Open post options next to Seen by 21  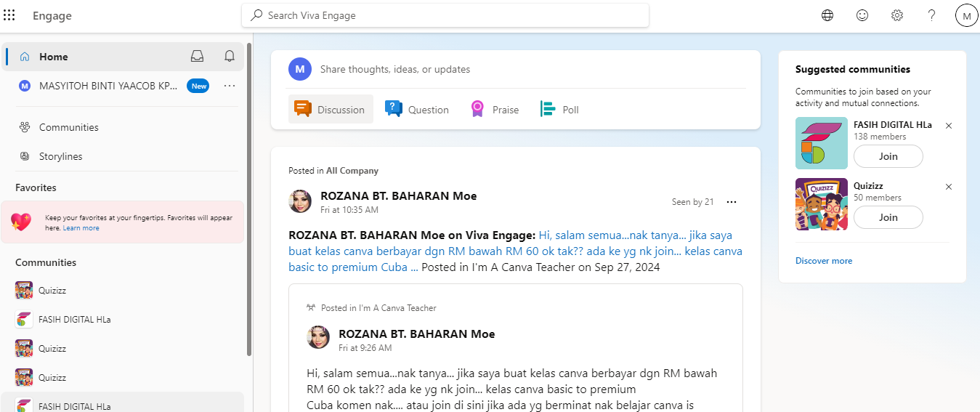(x=732, y=202)
